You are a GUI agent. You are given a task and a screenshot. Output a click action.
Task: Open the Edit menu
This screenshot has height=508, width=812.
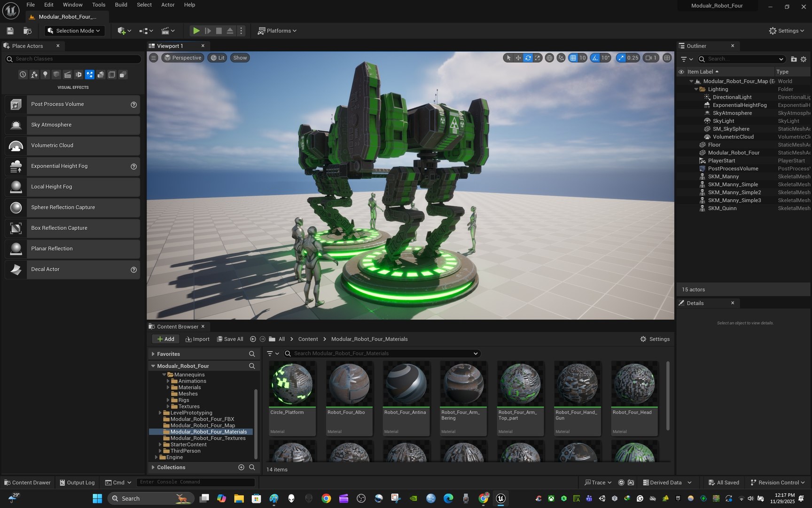[x=48, y=5]
